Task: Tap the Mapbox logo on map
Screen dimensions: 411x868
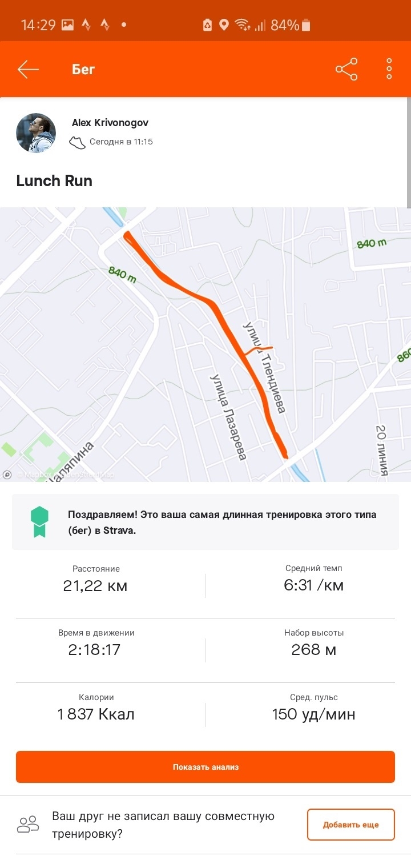Action: click(7, 474)
